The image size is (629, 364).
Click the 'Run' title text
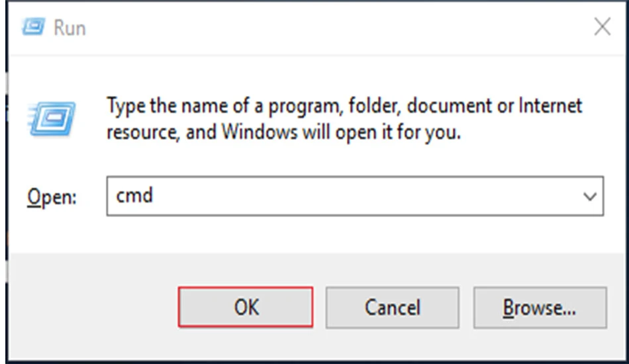tap(70, 28)
